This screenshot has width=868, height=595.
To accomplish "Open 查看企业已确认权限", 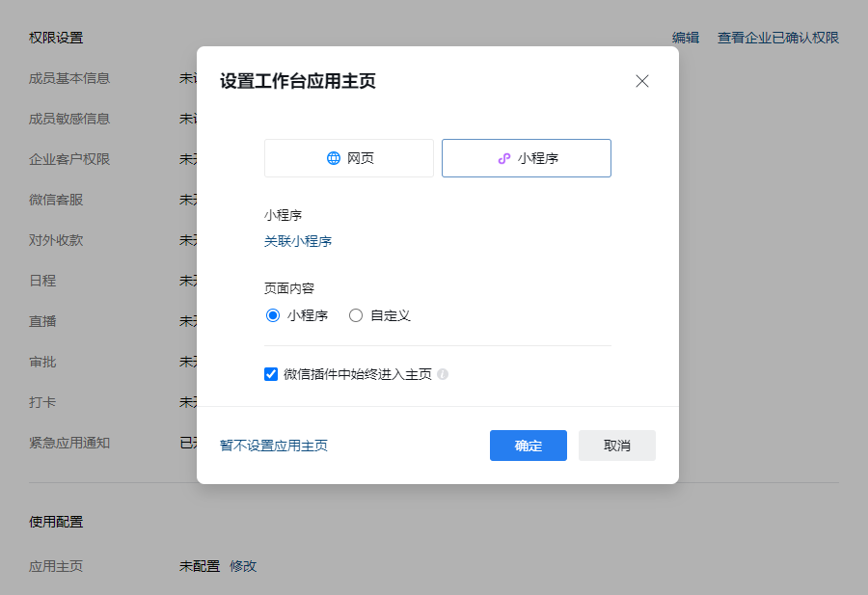I will pos(776,37).
